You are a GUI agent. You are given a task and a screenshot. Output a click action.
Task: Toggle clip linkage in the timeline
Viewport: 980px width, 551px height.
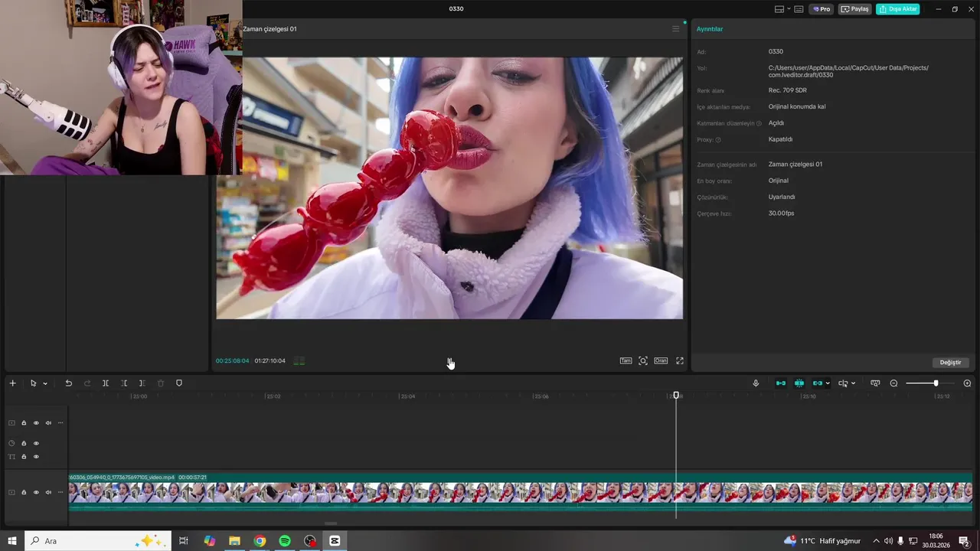[x=817, y=383]
